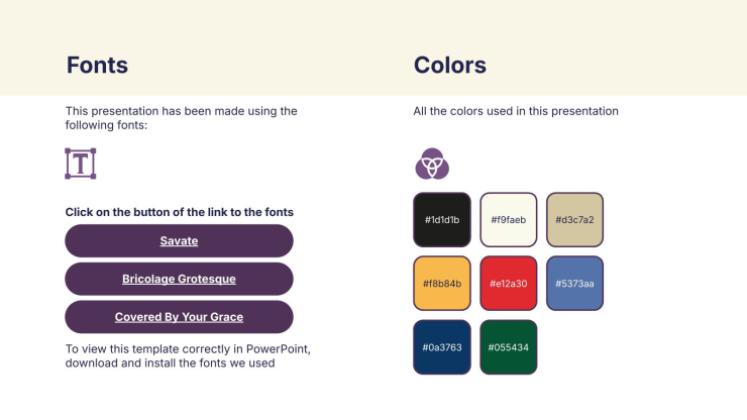Click the bold 'Click on the button' instruction
This screenshot has width=747, height=420.
179,212
